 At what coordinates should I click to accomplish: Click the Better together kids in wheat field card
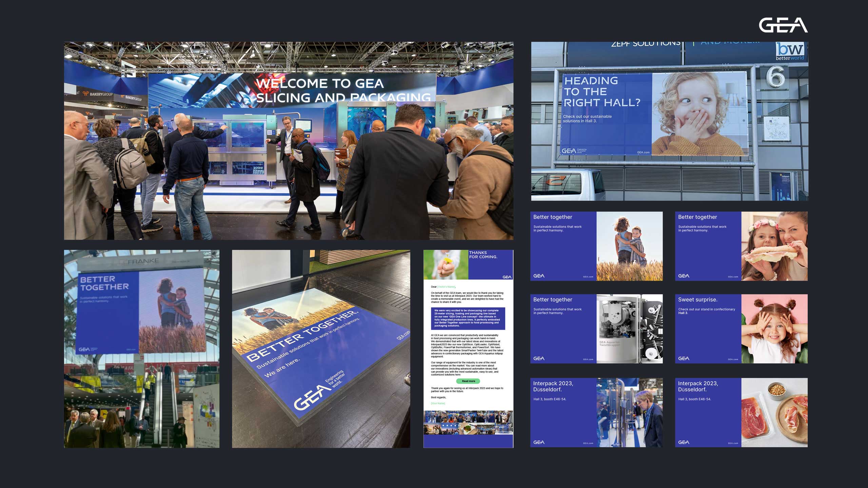coord(596,246)
